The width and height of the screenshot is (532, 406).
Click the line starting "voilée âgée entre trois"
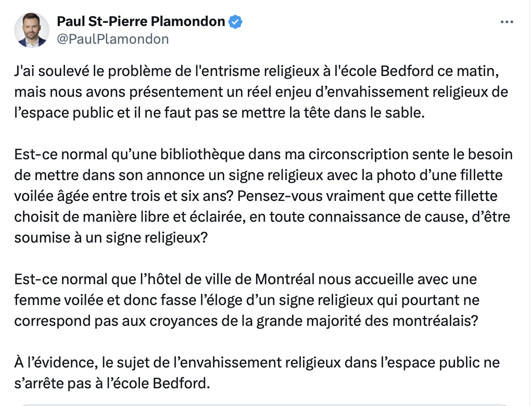256,196
